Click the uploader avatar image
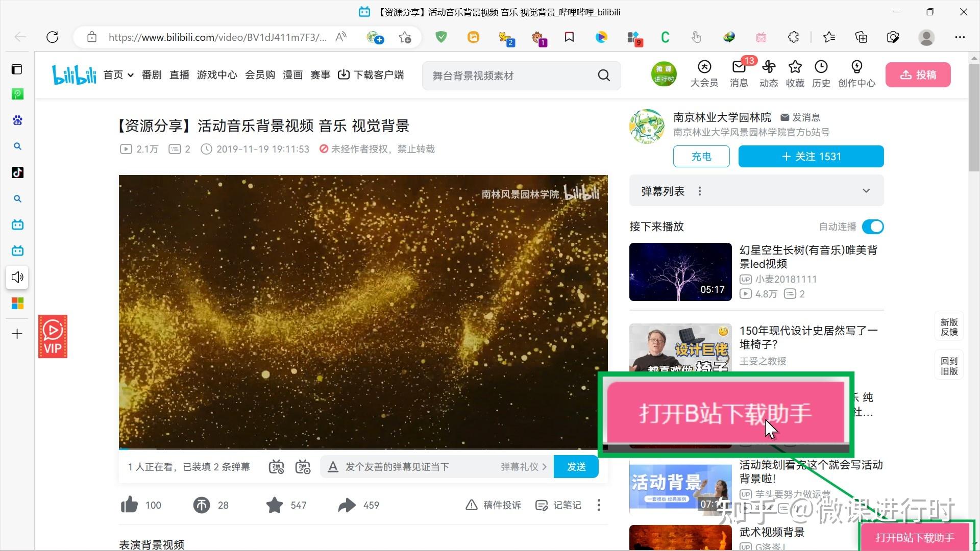The width and height of the screenshot is (980, 551). coord(647,126)
